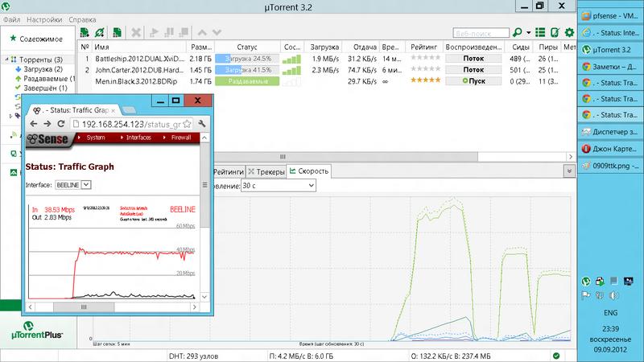This screenshot has height=362, width=644.
Task: Click torrent list scroll right arrow
Action: pyautogui.click(x=570, y=156)
